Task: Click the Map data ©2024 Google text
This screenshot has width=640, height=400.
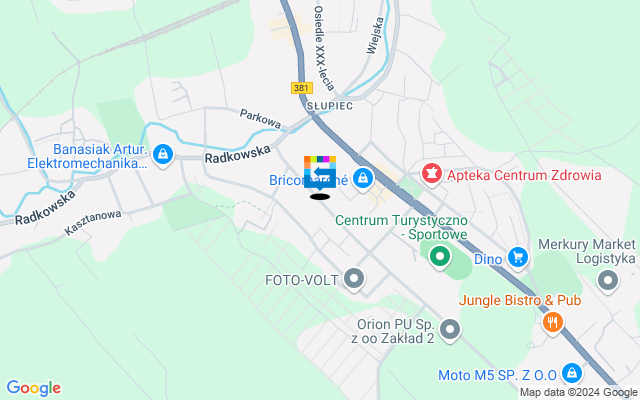Action: 579,393
